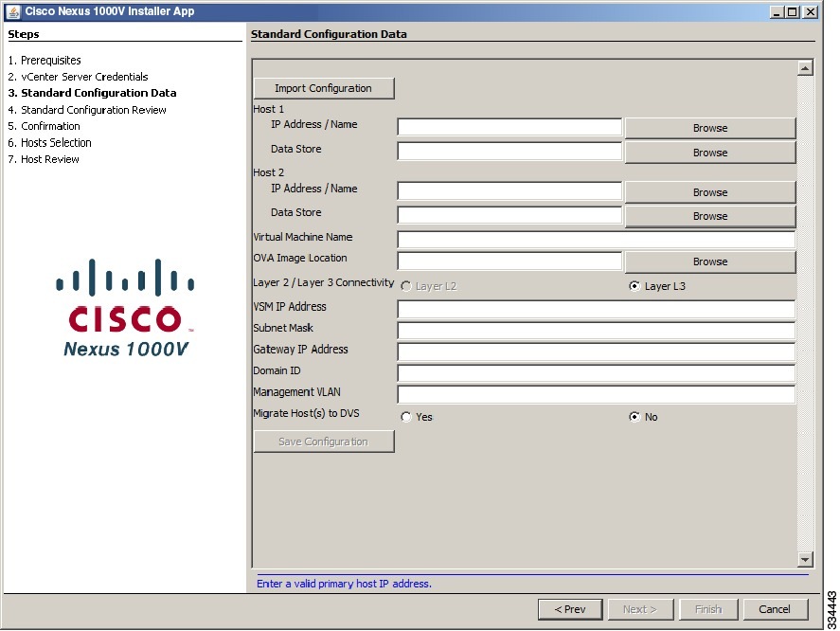
Task: Click the Save Configuration button
Action: tap(324, 441)
